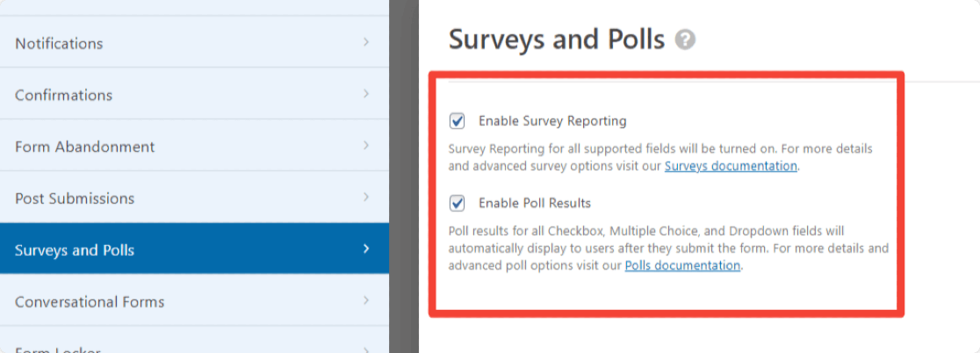Open the Notifications settings section

[194, 42]
